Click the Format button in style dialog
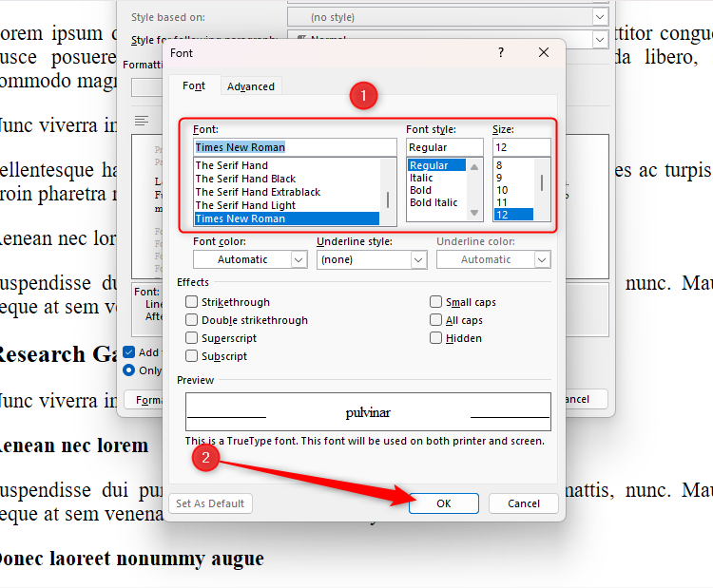The height and width of the screenshot is (588, 713). pyautogui.click(x=145, y=400)
